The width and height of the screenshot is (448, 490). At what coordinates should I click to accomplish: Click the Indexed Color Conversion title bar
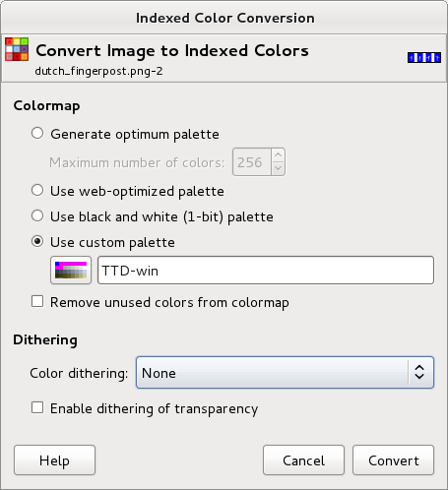[x=225, y=18]
